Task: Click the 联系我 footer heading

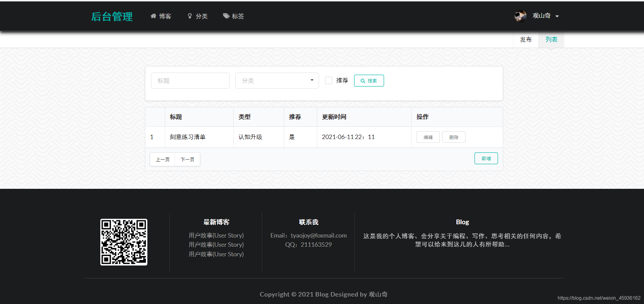Action: pos(309,222)
